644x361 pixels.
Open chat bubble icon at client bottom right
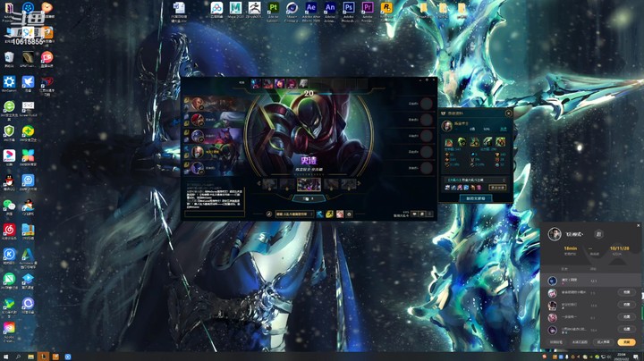point(414,214)
